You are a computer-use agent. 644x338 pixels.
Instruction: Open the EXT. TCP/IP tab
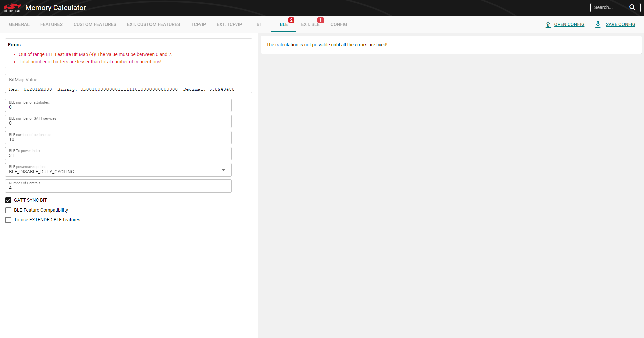229,24
